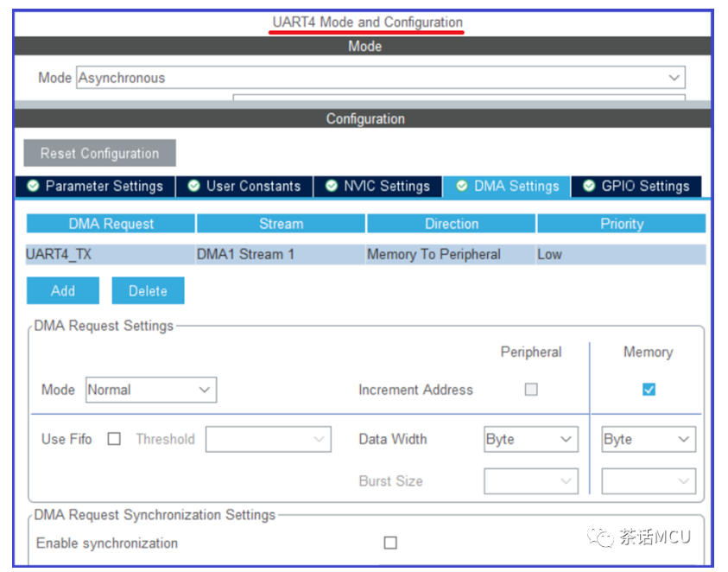
Task: Toggle Peripheral Increment Address checkbox
Action: (531, 389)
